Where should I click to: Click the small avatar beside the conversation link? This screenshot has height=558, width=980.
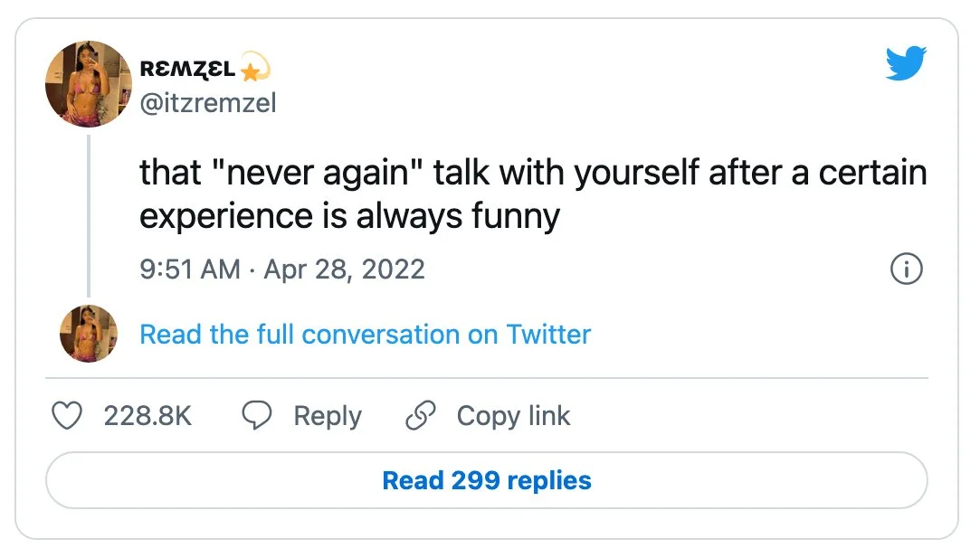pos(89,334)
